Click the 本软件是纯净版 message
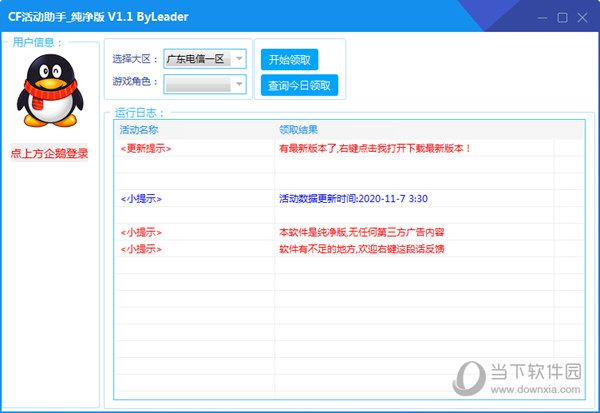 point(362,232)
